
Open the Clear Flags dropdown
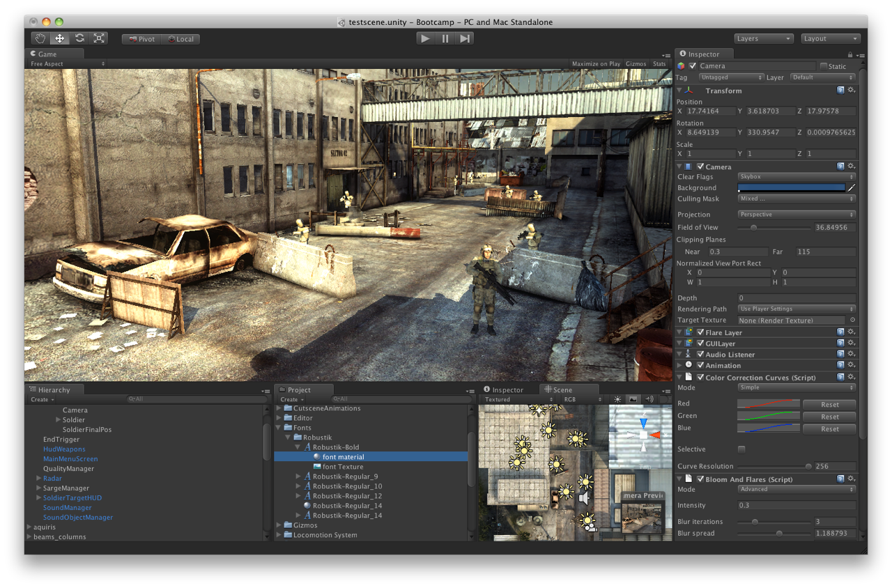[x=797, y=176]
